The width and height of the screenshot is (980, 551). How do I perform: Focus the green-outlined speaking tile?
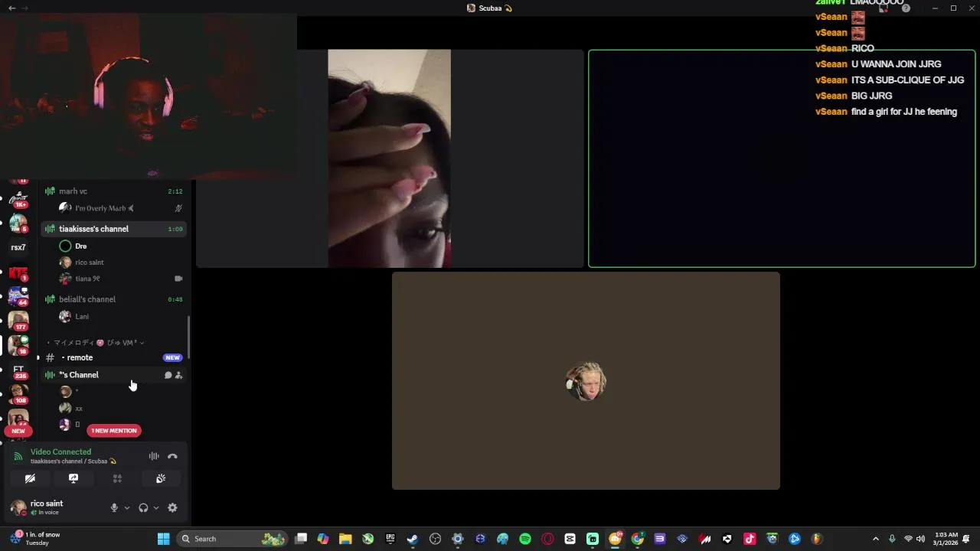coord(782,158)
